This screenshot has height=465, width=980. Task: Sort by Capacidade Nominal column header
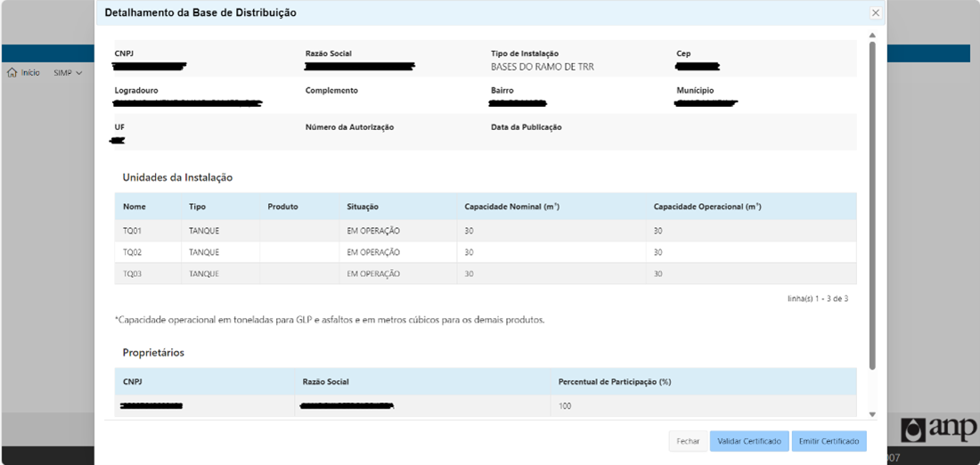coord(511,207)
